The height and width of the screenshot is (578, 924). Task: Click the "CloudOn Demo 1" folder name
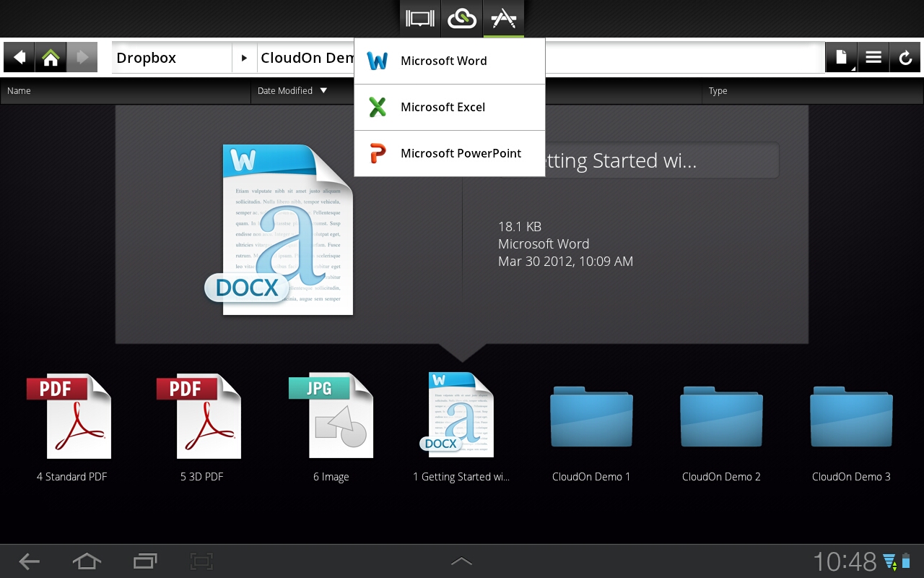click(x=591, y=477)
